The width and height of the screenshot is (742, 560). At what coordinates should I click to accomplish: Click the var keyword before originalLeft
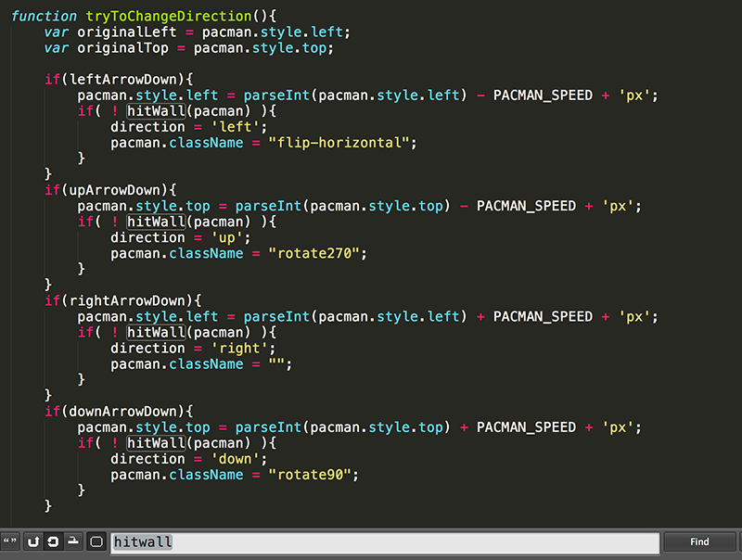pyautogui.click(x=57, y=32)
